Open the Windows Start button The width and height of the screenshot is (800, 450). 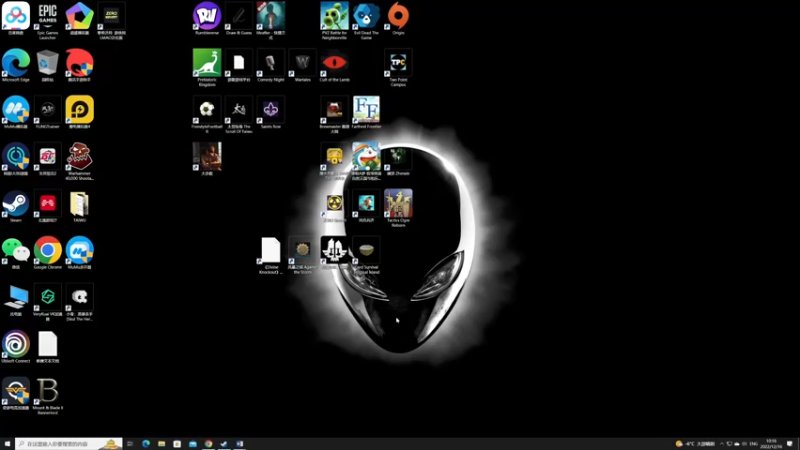(x=7, y=444)
